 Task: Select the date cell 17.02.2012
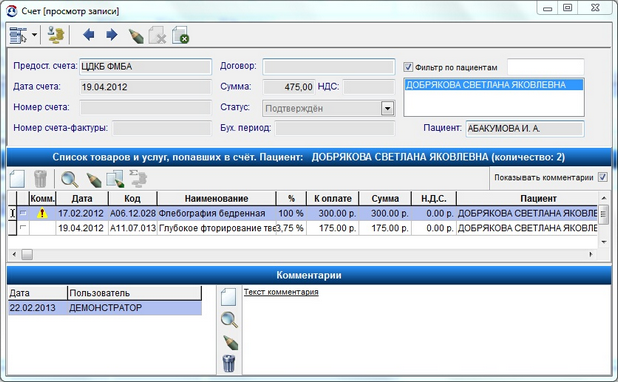(82, 213)
